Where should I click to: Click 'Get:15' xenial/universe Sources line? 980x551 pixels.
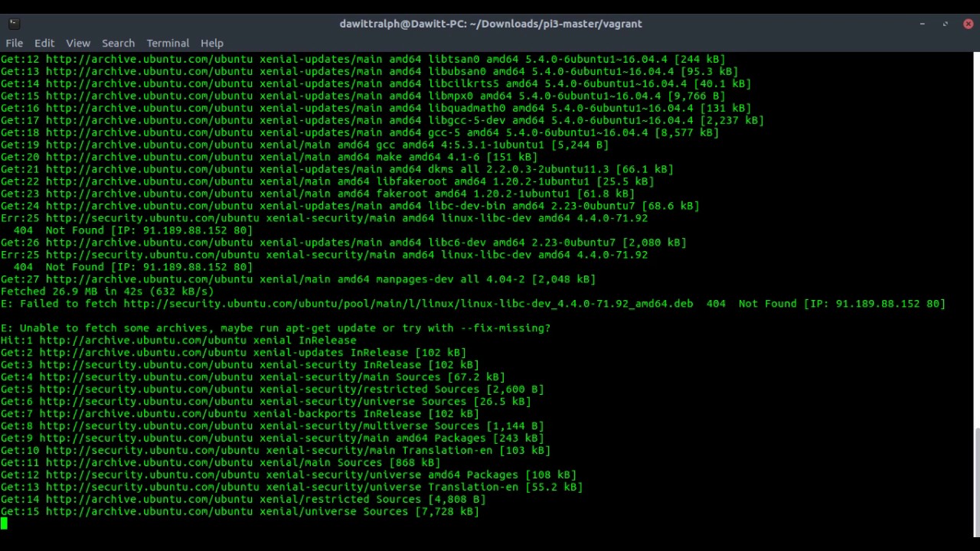pyautogui.click(x=240, y=512)
